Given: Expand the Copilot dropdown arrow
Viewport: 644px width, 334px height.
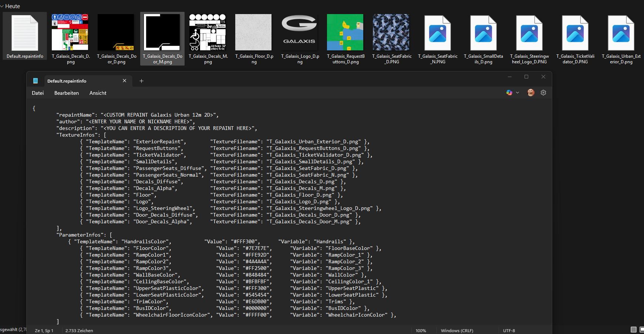Looking at the screenshot, I should [x=517, y=93].
